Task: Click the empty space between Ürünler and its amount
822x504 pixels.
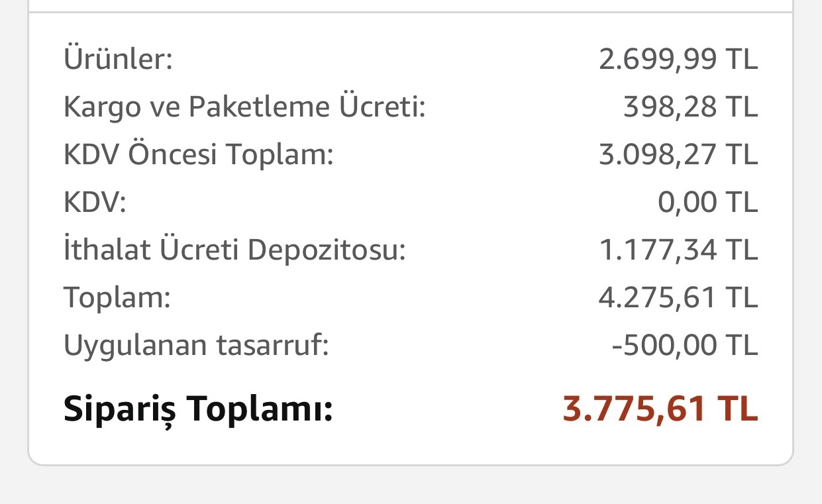Action: (x=384, y=60)
